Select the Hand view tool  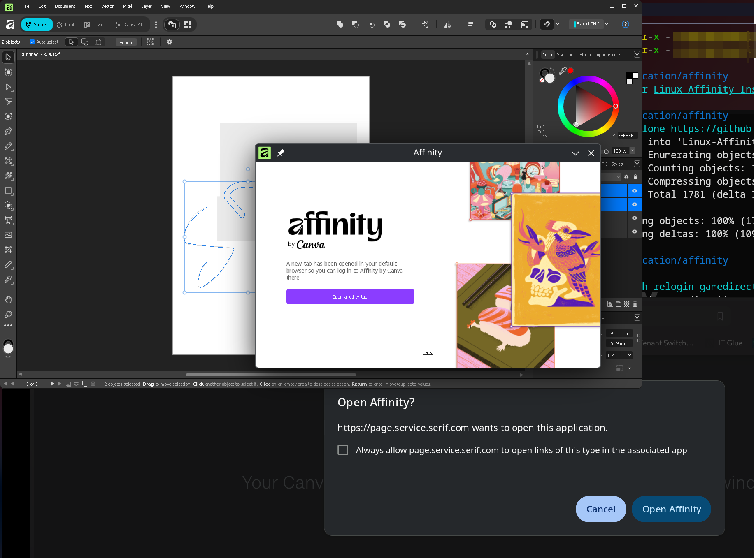click(x=8, y=300)
